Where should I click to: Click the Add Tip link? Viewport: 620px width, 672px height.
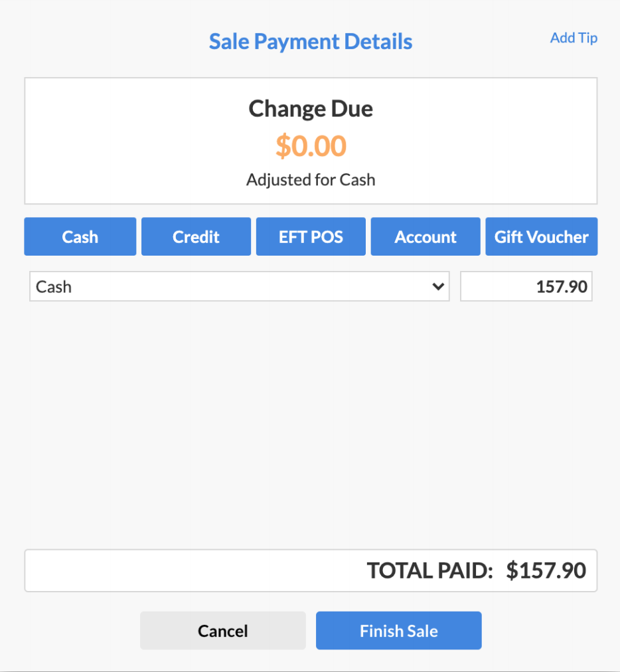(x=573, y=38)
